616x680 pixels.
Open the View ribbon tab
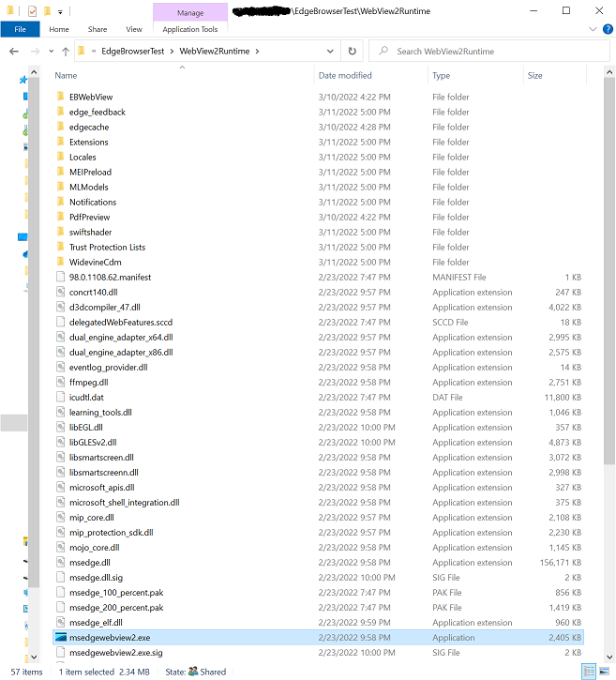coord(134,29)
